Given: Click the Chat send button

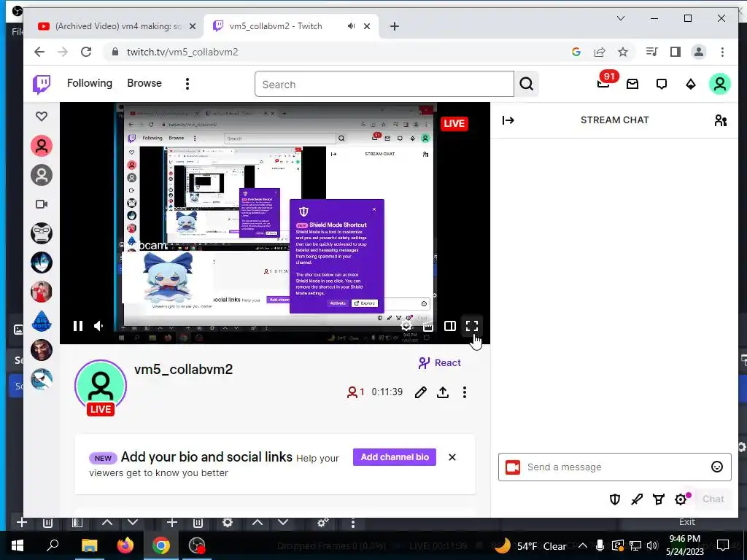Looking at the screenshot, I should 713,499.
